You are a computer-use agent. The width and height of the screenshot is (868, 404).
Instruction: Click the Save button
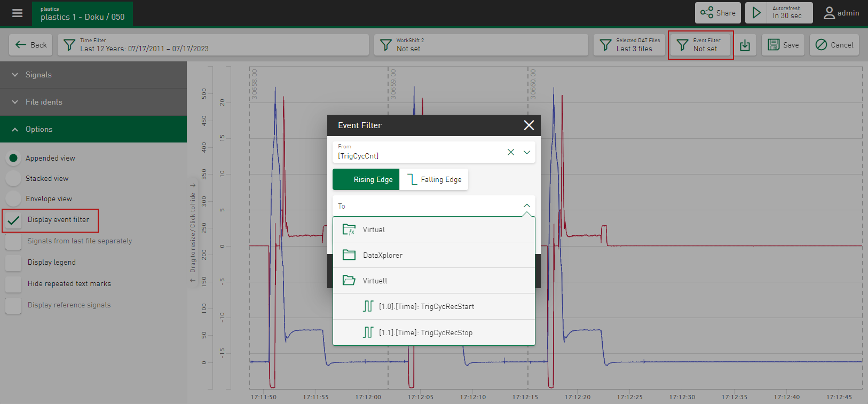click(x=783, y=45)
